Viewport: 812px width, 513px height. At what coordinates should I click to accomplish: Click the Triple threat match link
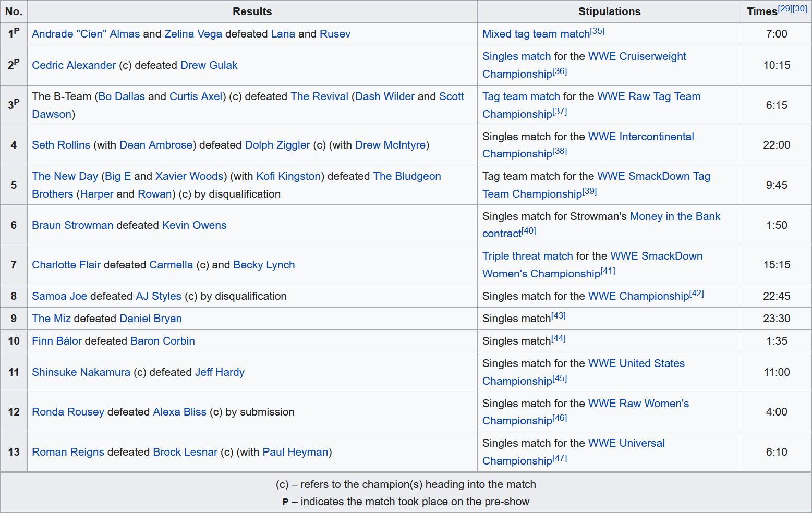click(x=527, y=256)
